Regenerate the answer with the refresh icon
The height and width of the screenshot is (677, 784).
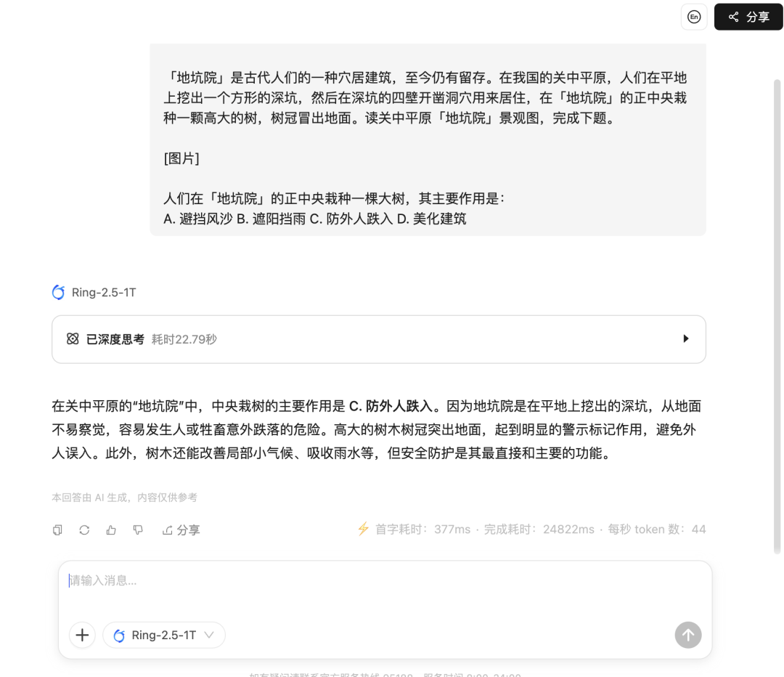[84, 530]
